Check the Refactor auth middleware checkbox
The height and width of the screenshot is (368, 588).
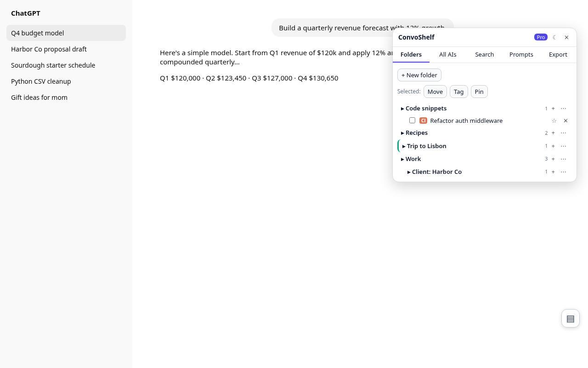pos(412,121)
